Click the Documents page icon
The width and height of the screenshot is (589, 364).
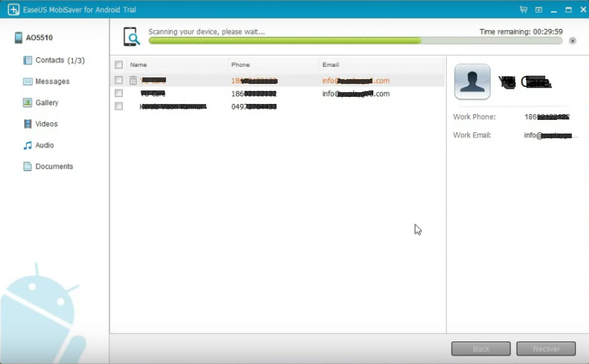27,167
